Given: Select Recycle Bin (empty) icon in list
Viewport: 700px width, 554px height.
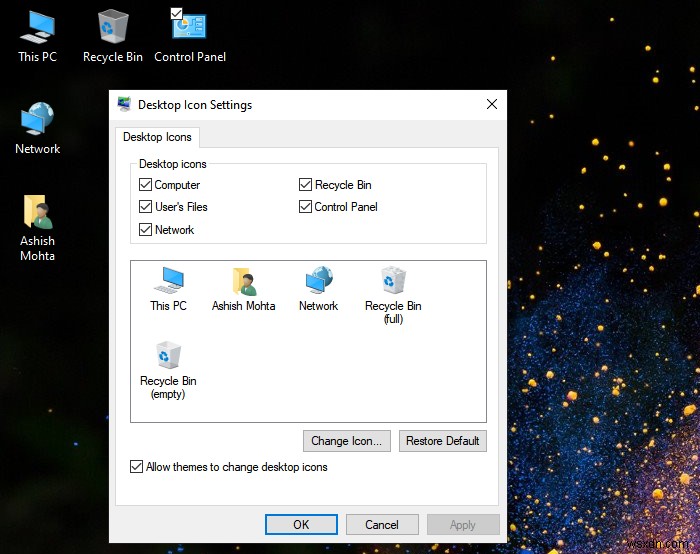Looking at the screenshot, I should (168, 371).
